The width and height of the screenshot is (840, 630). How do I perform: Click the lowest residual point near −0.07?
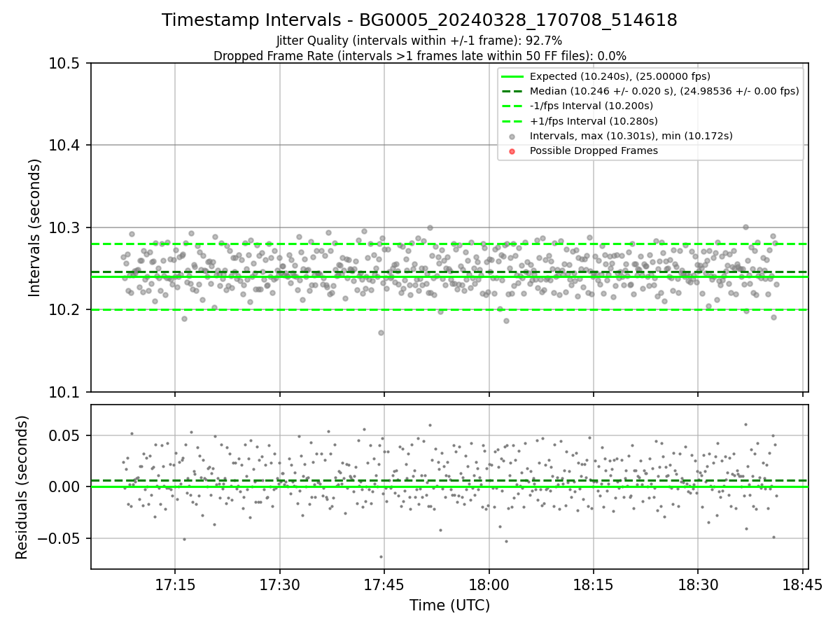coord(381,556)
